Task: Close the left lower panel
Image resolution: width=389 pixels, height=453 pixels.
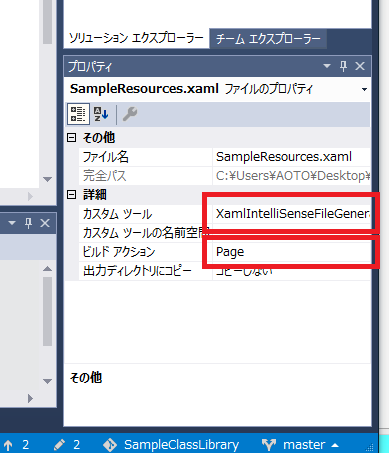Action: click(45, 223)
